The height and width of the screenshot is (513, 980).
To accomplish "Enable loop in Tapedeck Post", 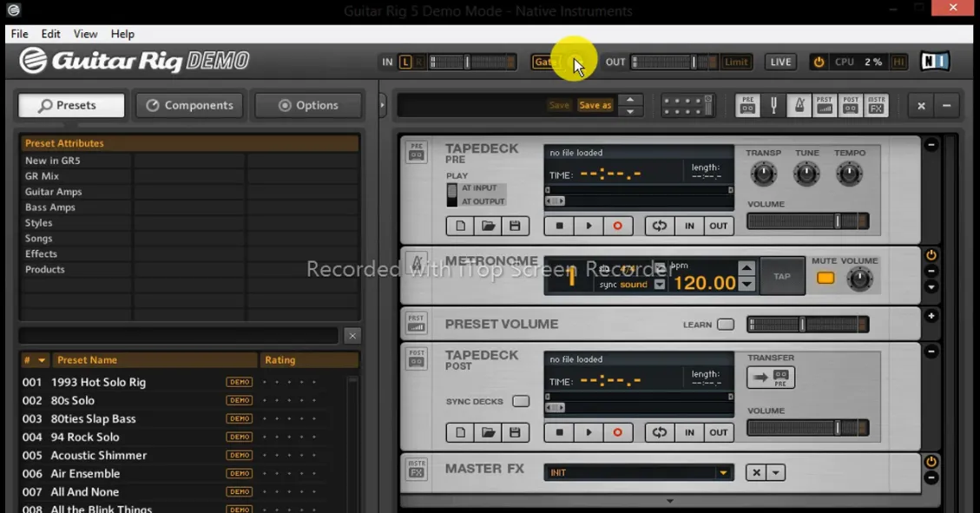I will click(660, 432).
